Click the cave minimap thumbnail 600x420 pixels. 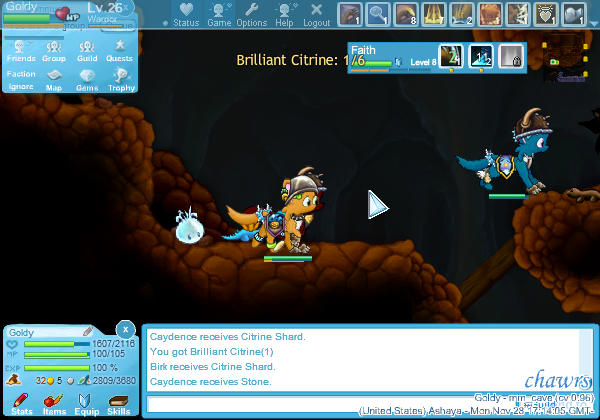(x=565, y=59)
